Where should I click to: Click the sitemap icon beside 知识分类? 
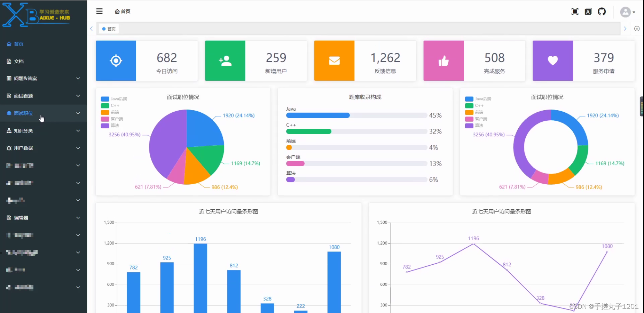click(x=9, y=131)
